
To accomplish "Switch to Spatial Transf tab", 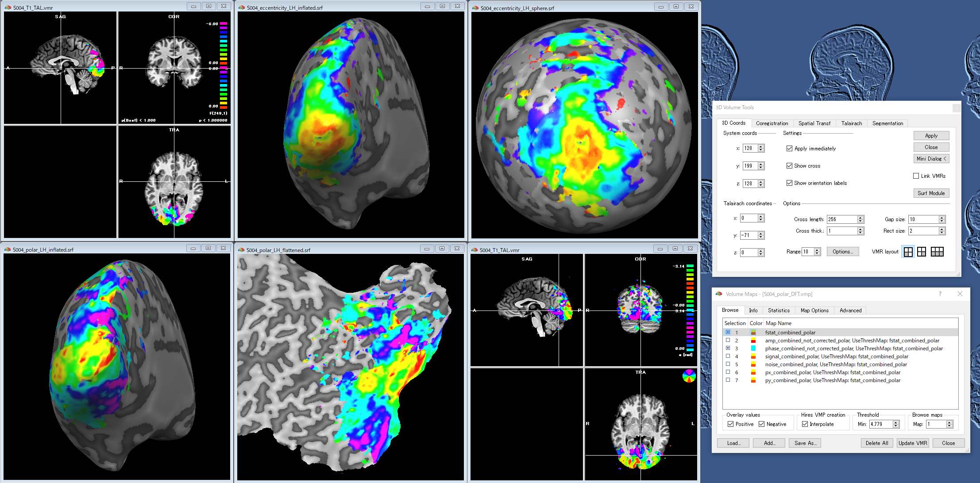I will [814, 123].
